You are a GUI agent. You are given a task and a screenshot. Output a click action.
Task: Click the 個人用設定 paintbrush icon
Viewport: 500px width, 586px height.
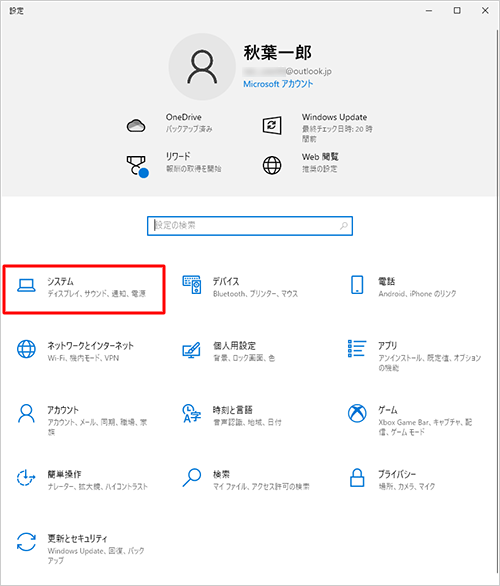click(191, 350)
